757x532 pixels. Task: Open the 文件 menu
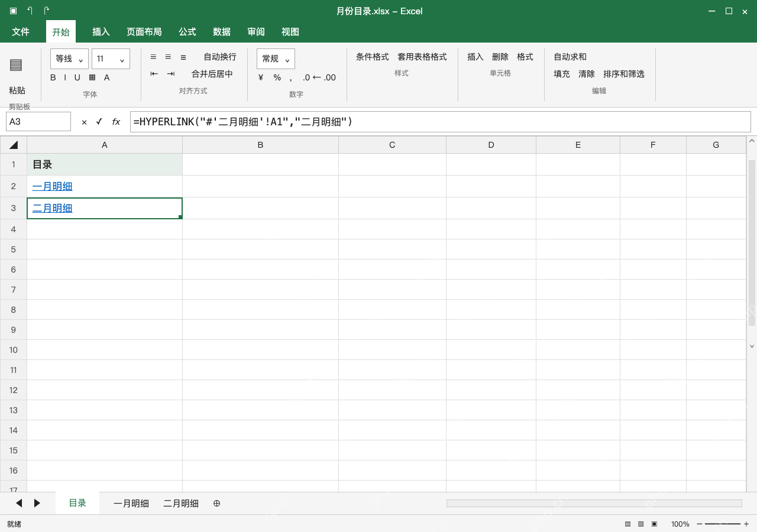[x=21, y=31]
